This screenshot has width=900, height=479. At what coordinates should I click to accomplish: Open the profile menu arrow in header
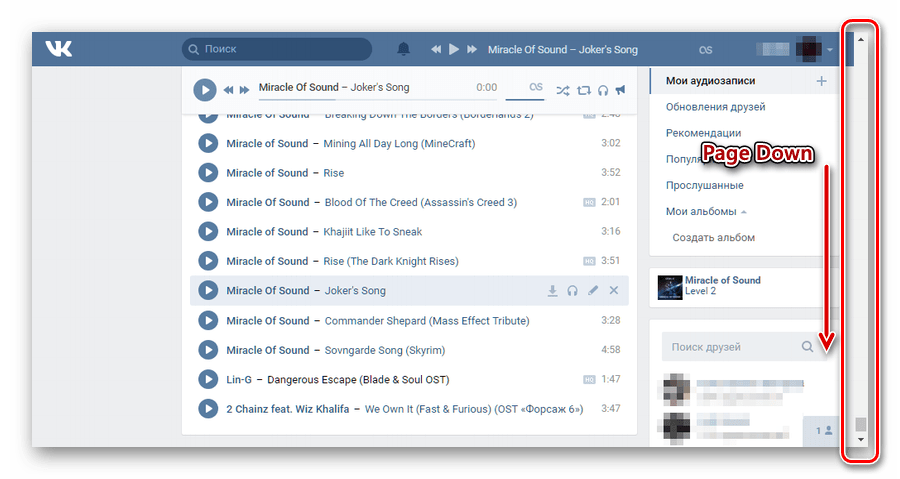[830, 49]
